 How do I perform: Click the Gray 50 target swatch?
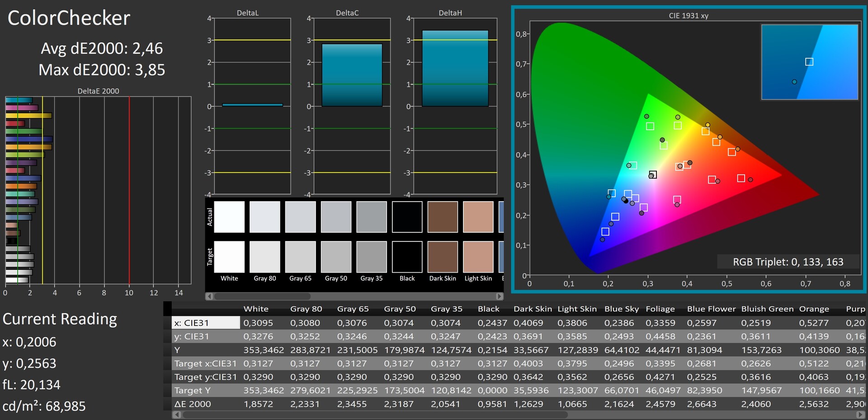(x=336, y=257)
